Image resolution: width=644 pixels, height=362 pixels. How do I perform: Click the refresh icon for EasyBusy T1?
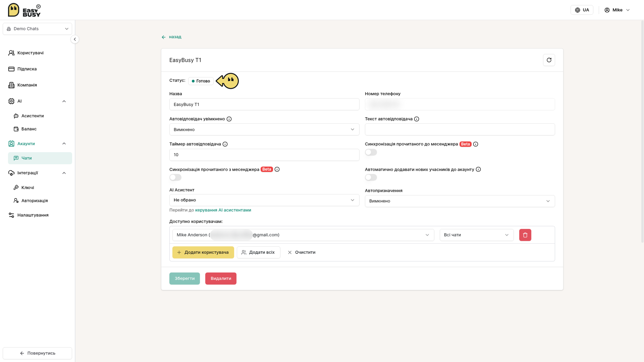coord(549,60)
